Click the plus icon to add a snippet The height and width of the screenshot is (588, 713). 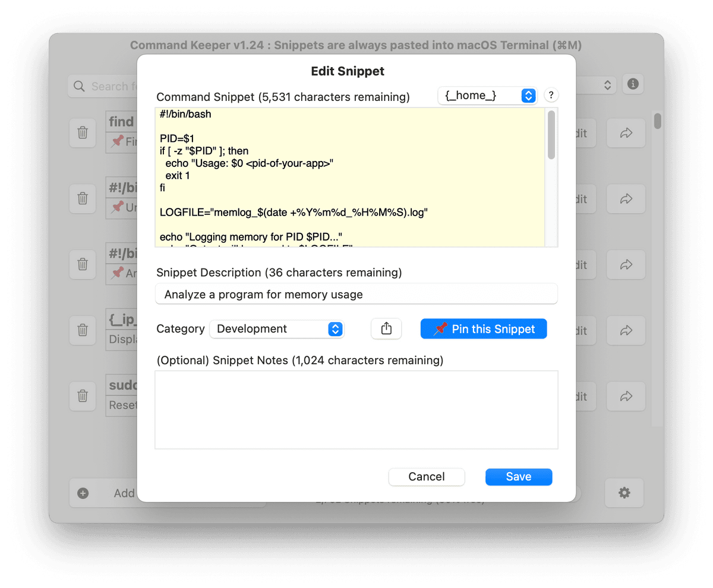tap(83, 493)
